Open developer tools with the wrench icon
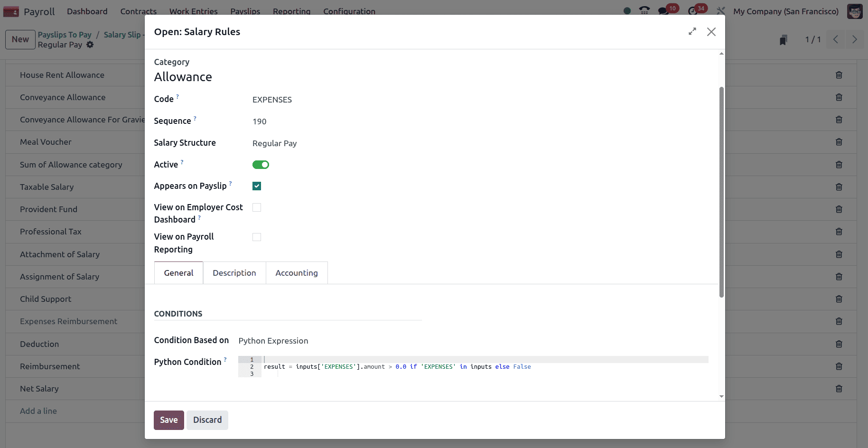Image resolution: width=868 pixels, height=448 pixels. click(x=721, y=9)
